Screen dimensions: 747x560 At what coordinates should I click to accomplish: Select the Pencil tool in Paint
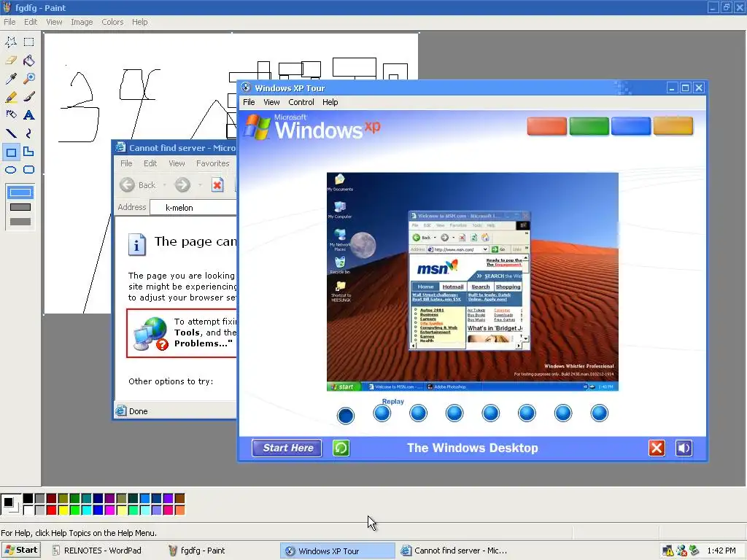(x=11, y=97)
